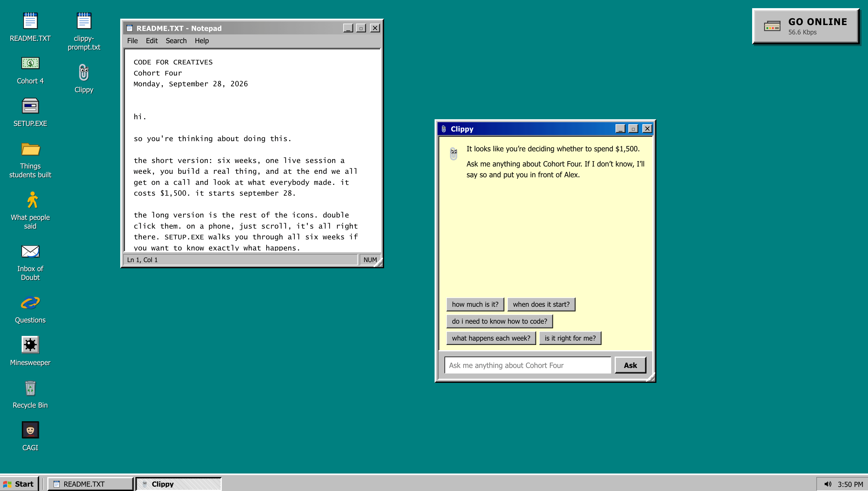
Task: Click the Clippy window resize grip
Action: tap(651, 377)
